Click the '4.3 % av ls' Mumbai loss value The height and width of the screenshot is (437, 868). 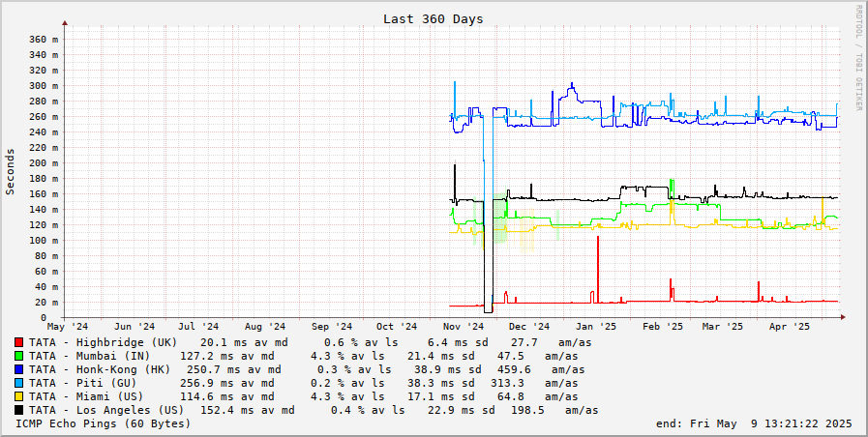click(347, 356)
